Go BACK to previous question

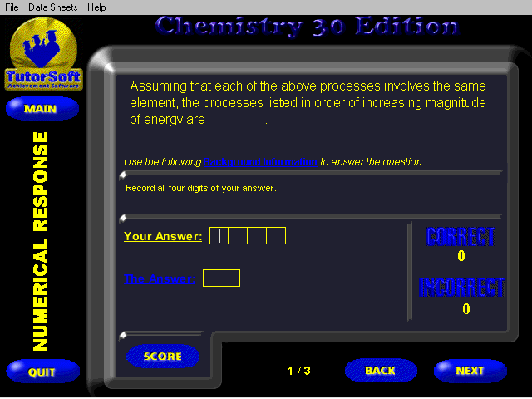[x=381, y=371]
